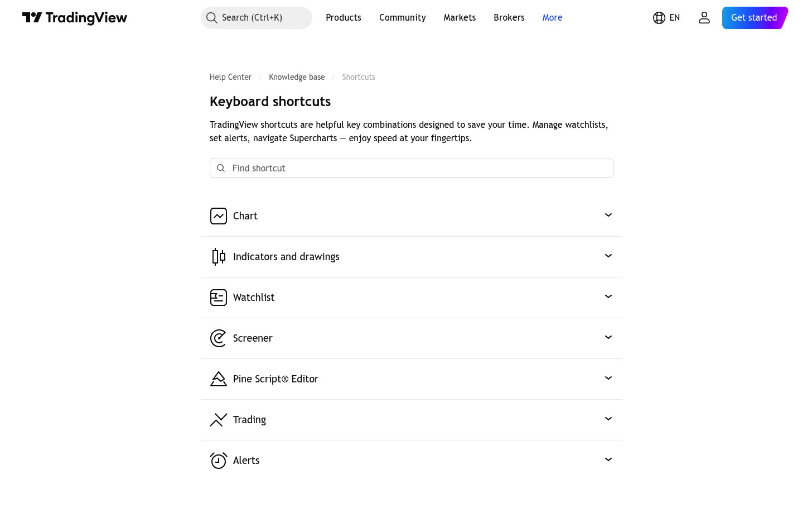Image resolution: width=812 pixels, height=508 pixels.
Task: Focus the Find shortcut input field
Action: click(x=412, y=168)
